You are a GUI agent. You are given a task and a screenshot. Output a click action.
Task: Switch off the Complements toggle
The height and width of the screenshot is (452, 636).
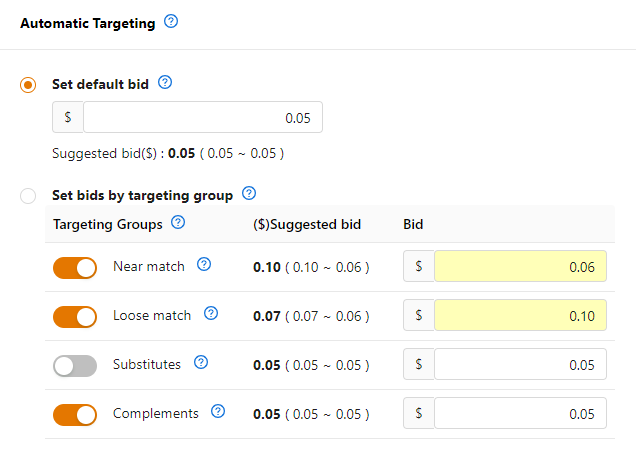[x=75, y=415]
